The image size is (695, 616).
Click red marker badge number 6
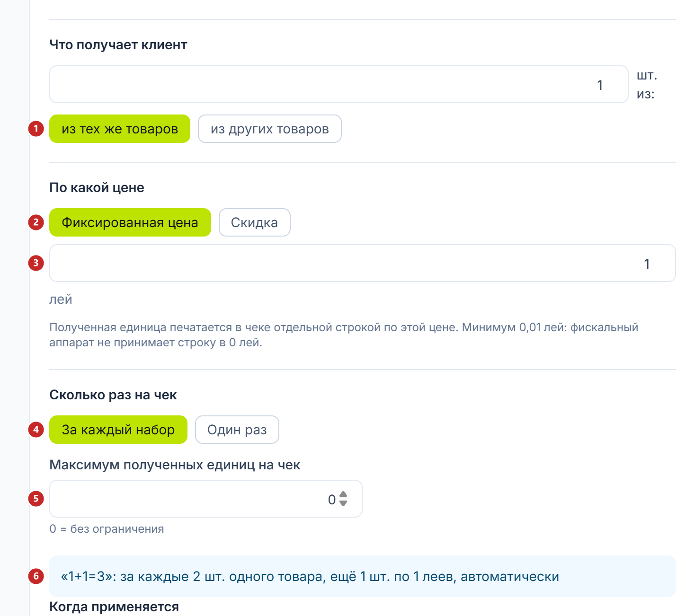click(36, 576)
